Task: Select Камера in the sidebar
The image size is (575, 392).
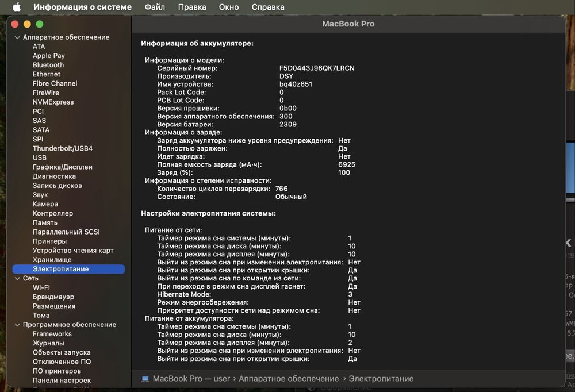Action: pos(45,204)
